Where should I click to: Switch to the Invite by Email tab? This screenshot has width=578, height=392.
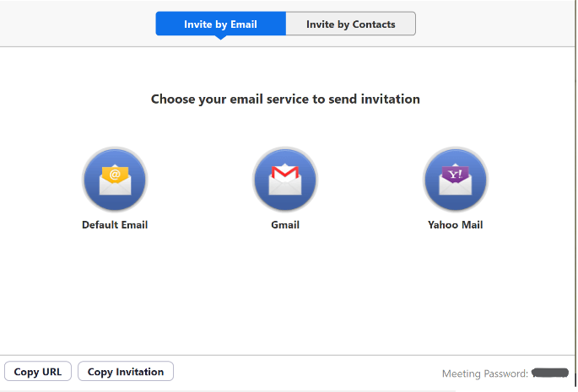pos(220,24)
